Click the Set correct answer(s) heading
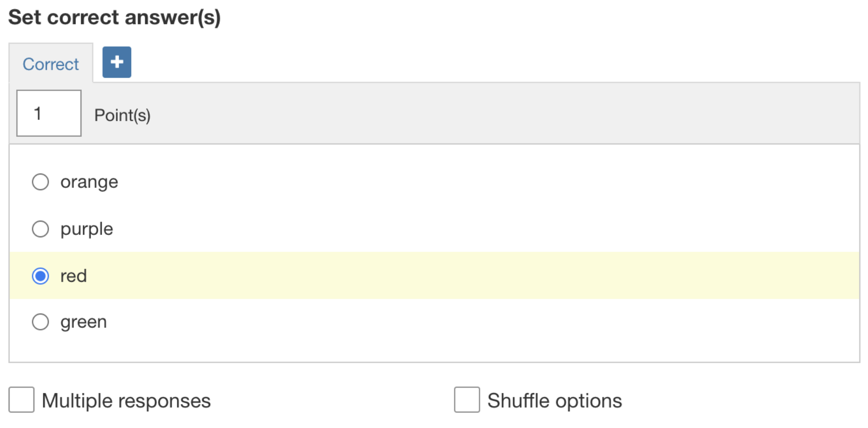868x428 pixels. 114,17
